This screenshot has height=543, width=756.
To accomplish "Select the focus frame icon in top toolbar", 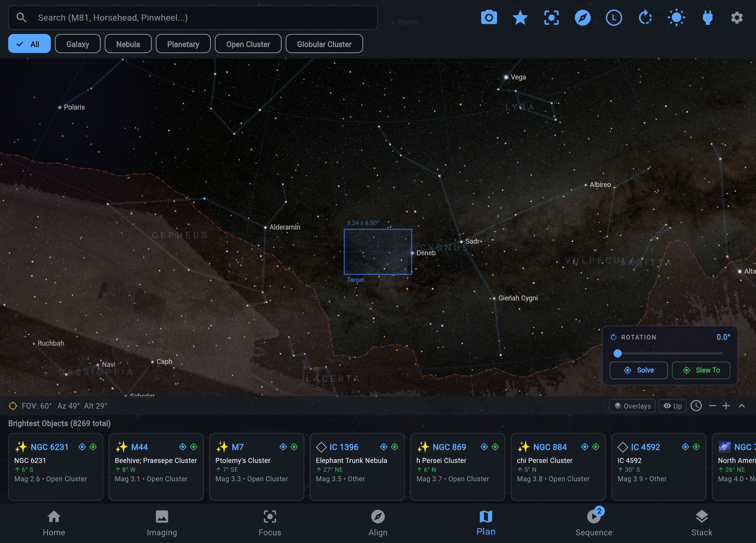I will pyautogui.click(x=551, y=17).
